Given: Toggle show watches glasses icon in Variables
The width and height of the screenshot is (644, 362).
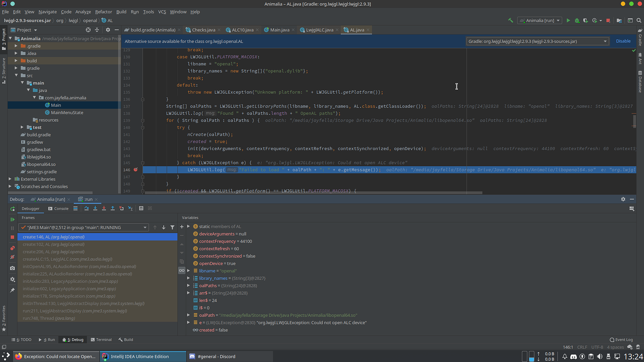Looking at the screenshot, I should (x=182, y=271).
